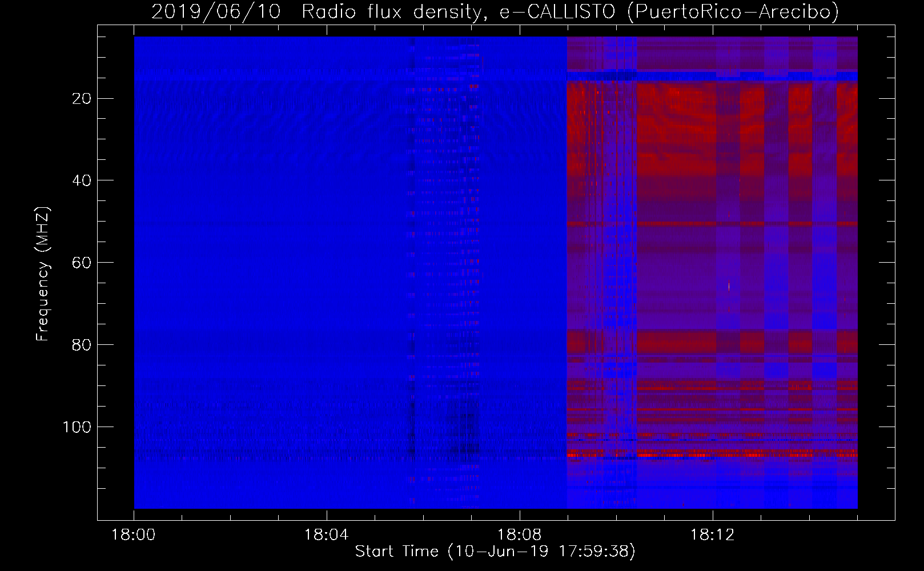Image resolution: width=924 pixels, height=571 pixels.
Task: Click the 18:00 time tick label
Action: [x=134, y=535]
